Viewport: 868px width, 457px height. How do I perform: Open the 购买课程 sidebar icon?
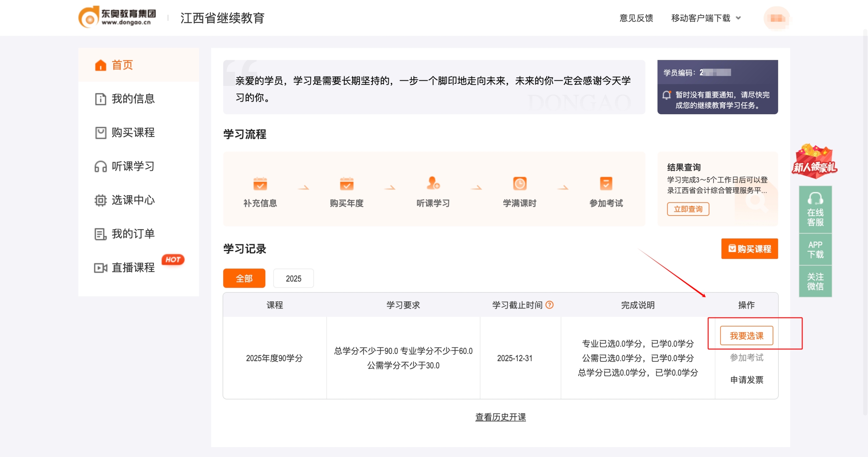coord(100,133)
